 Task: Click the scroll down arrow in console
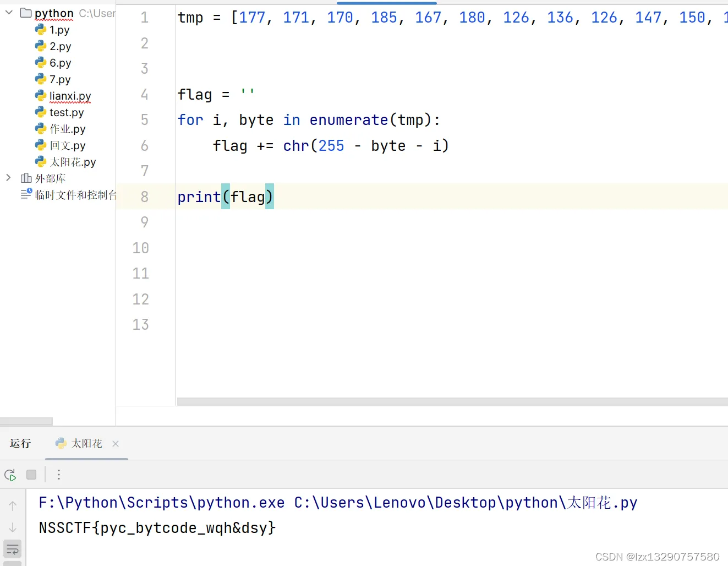pos(13,527)
